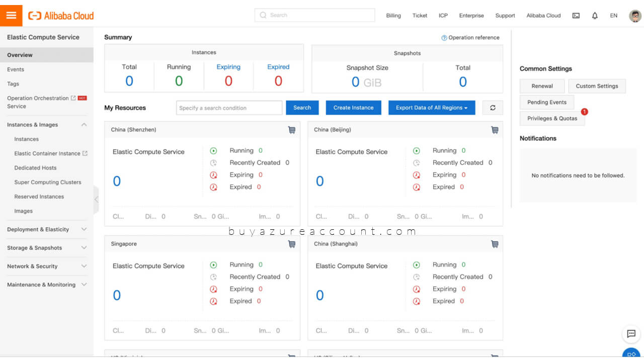644x362 pixels.
Task: Select Overview in the sidebar
Action: 46,55
